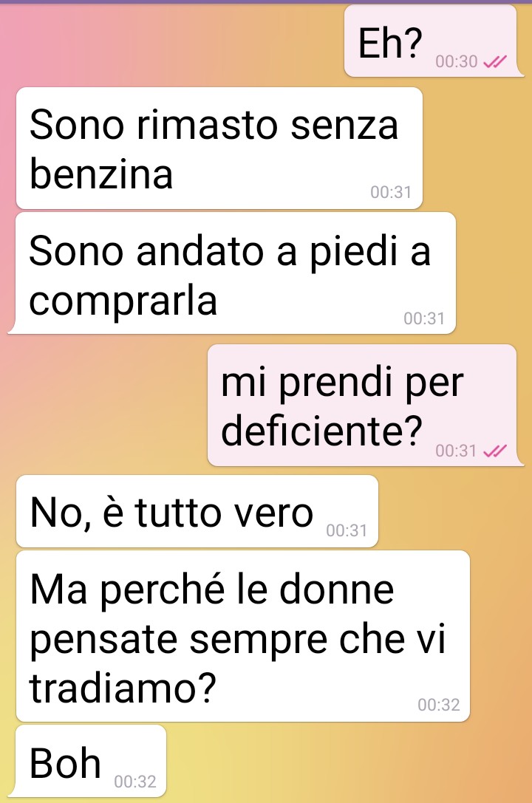Screen dimensions: 532x803
Task: Tap the 'Sono andato a piedi a comprarla' message
Action: click(233, 273)
